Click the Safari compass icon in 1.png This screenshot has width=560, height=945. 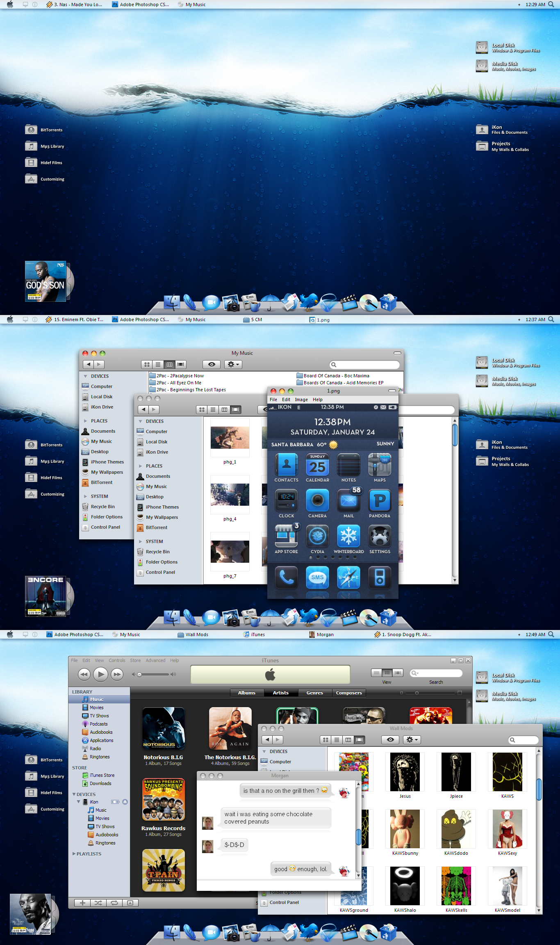[x=348, y=577]
